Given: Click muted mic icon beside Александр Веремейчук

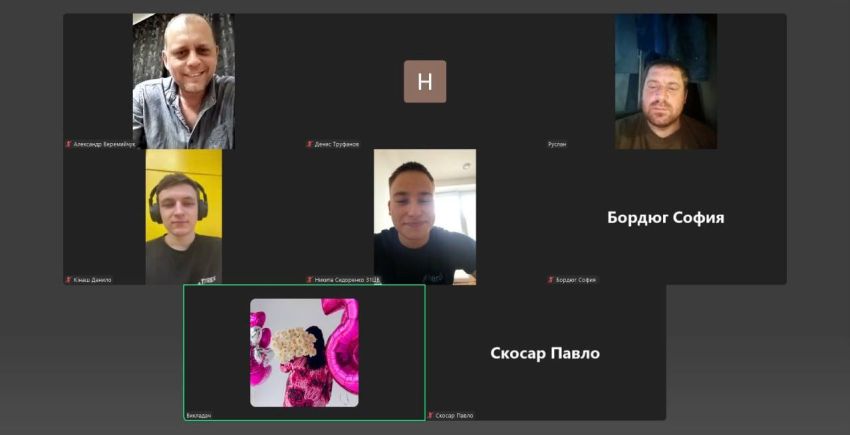Looking at the screenshot, I should pos(69,144).
